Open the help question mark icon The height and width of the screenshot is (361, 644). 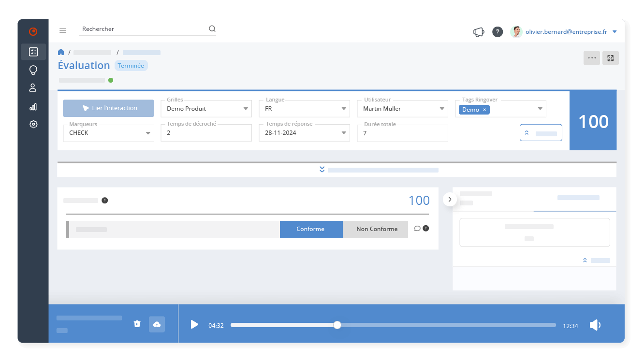click(498, 32)
